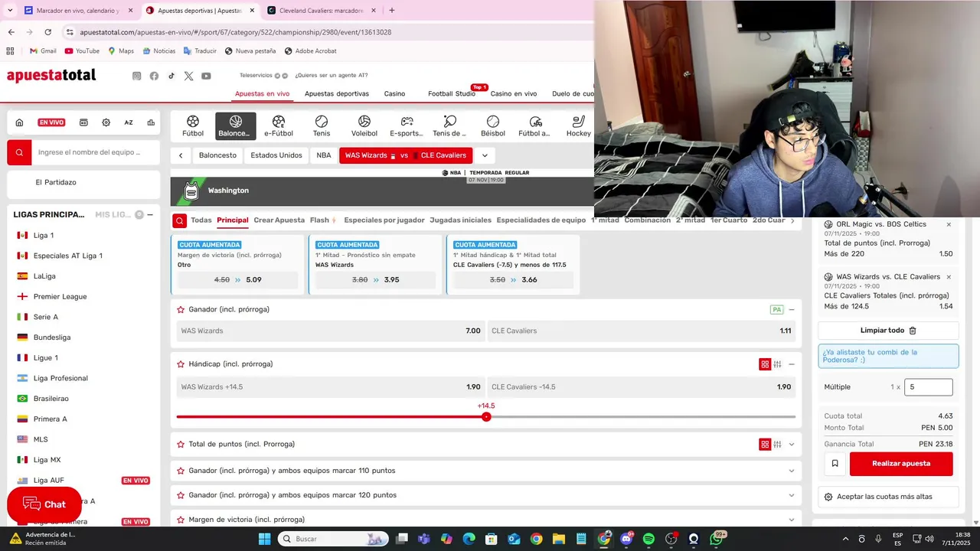980x551 pixels.
Task: Toggle the EN VIVO filter in sidebar
Action: (x=52, y=122)
